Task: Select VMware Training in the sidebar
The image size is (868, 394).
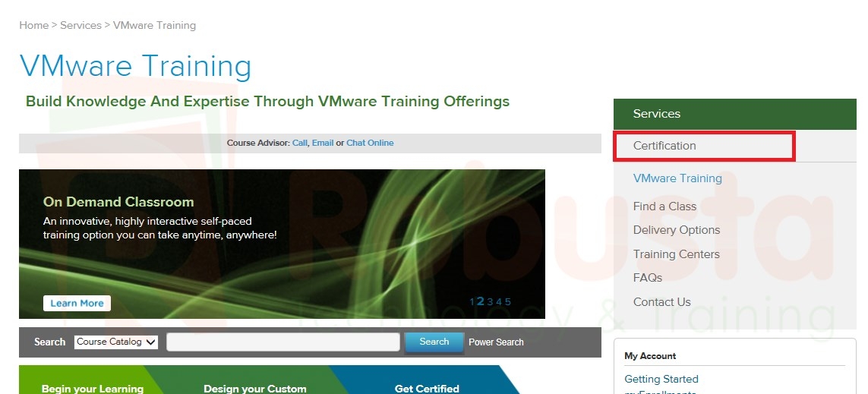Action: [677, 178]
